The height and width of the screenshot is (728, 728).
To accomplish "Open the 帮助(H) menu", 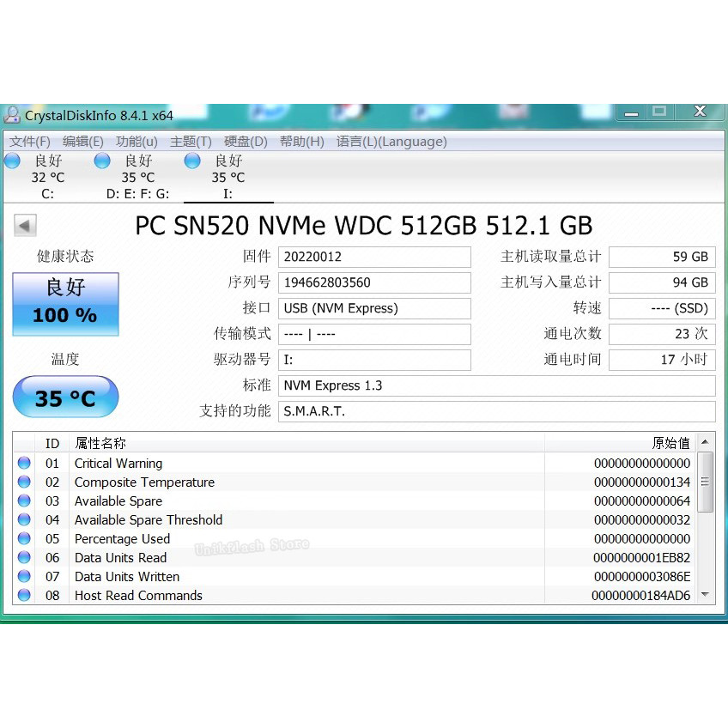I will point(302,141).
